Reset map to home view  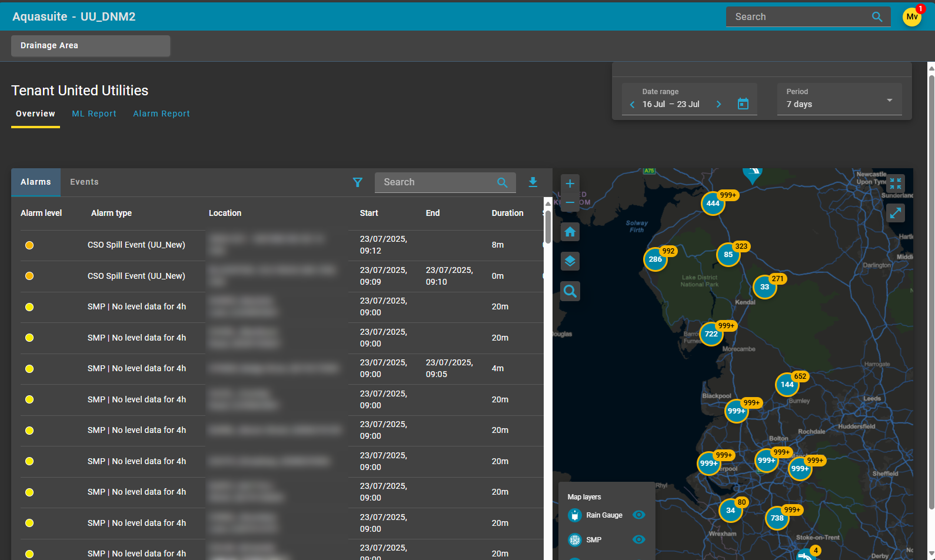click(570, 232)
